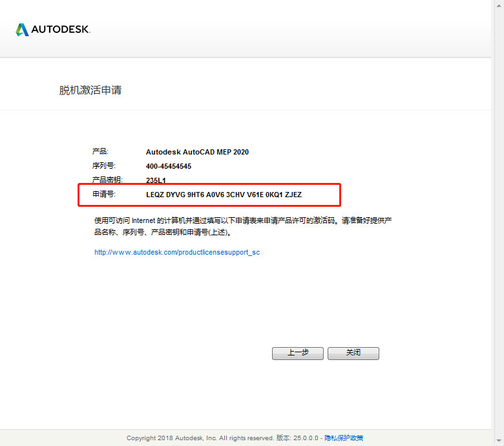Viewport: 504px width, 446px height.
Task: Select the serial number 400-45454545
Action: point(169,166)
